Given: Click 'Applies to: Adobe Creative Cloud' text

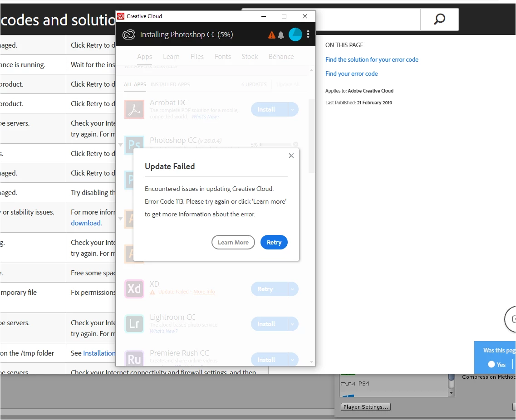Looking at the screenshot, I should pyautogui.click(x=359, y=91).
